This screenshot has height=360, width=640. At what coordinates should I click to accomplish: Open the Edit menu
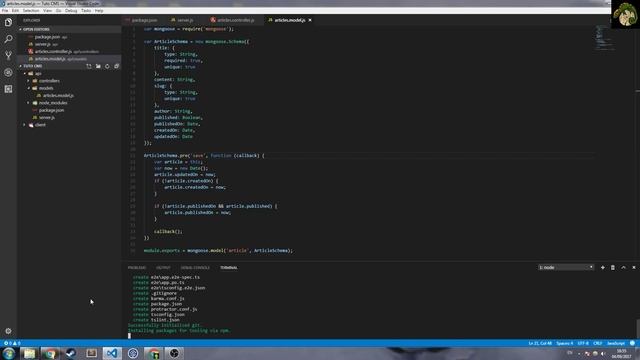pos(16,11)
